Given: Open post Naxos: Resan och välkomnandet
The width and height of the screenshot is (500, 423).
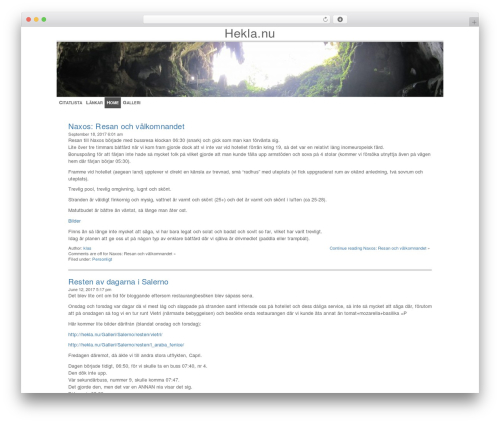Looking at the screenshot, I should [126, 127].
